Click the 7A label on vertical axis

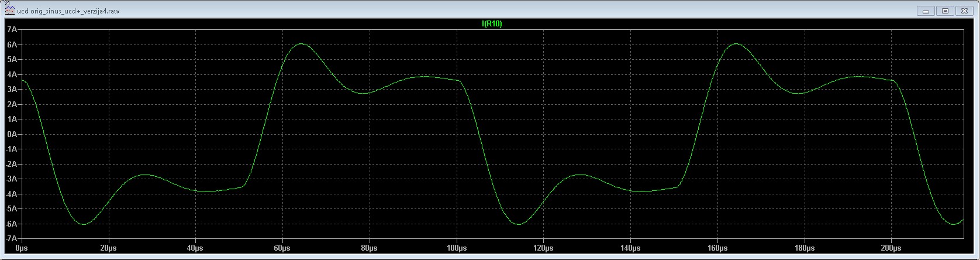coord(11,29)
